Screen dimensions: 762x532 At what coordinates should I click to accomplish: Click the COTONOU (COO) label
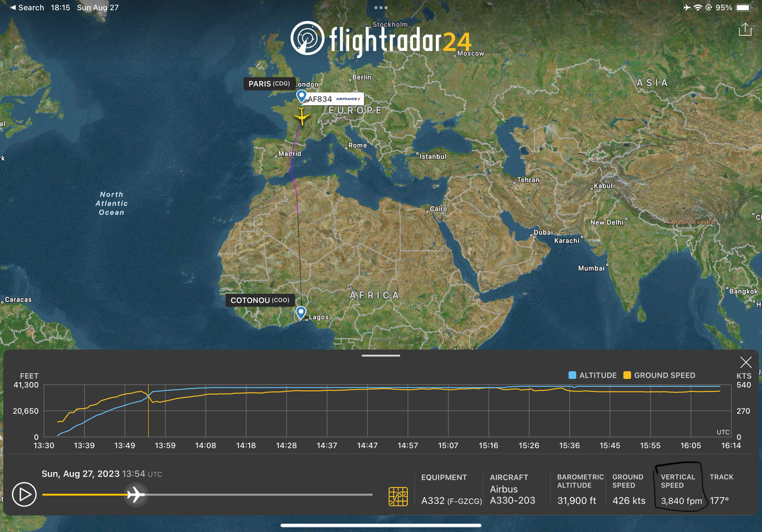tap(260, 300)
